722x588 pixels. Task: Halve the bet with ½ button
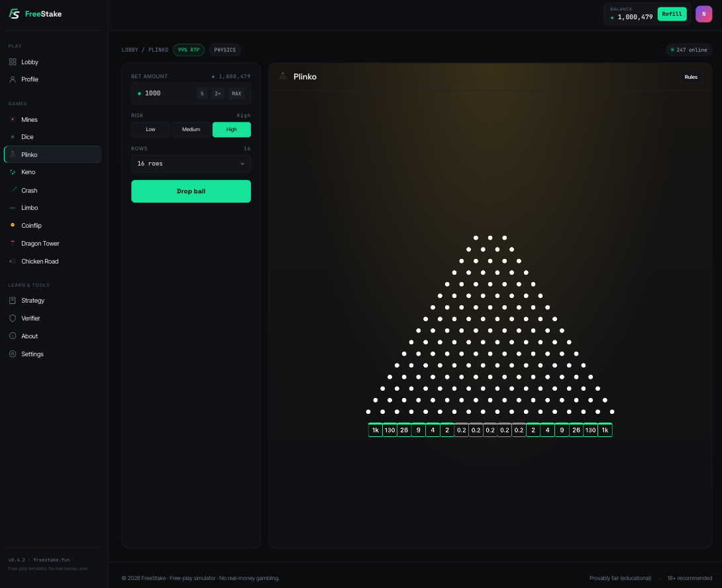pos(201,93)
